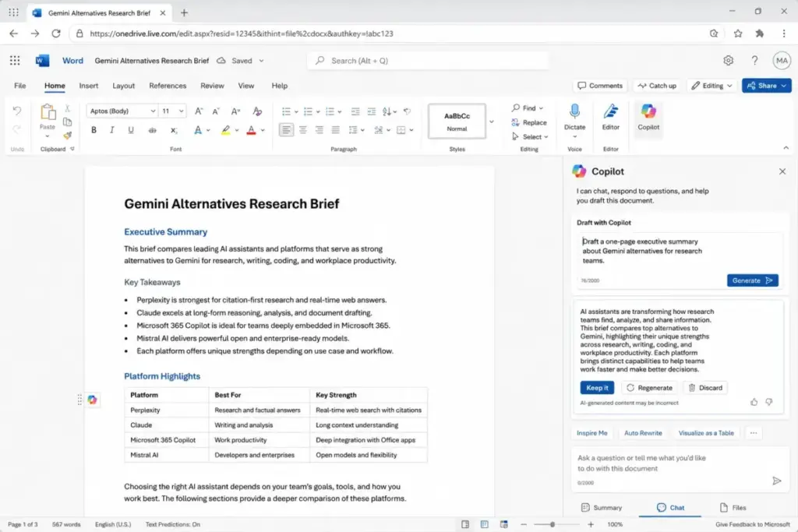Viewport: 798px width, 532px height.
Task: Open the Word app launcher grid
Action: pyautogui.click(x=15, y=61)
